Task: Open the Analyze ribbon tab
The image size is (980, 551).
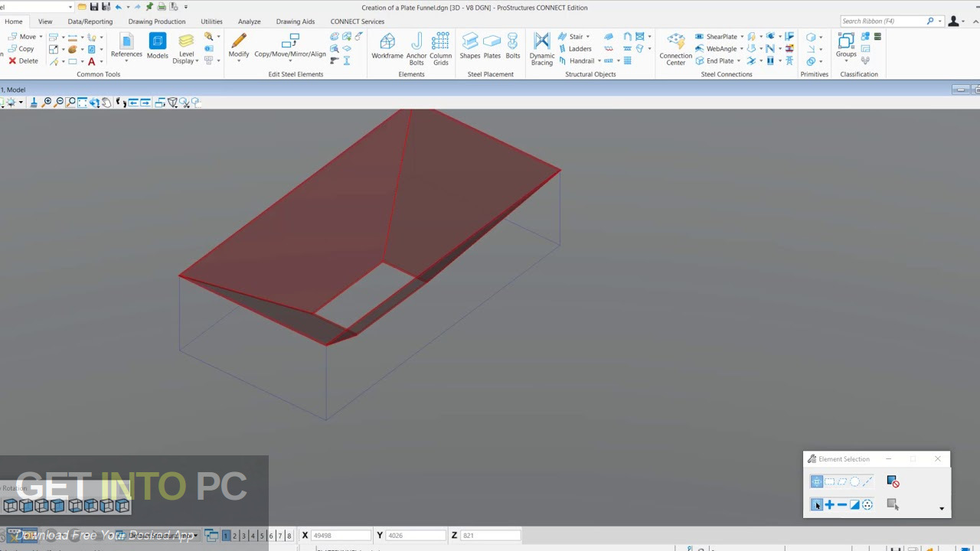Action: tap(249, 21)
